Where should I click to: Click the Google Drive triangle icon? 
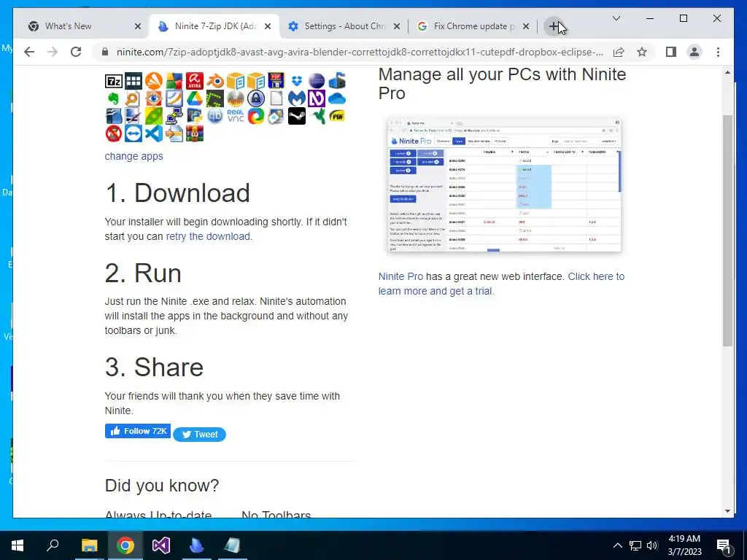(194, 98)
